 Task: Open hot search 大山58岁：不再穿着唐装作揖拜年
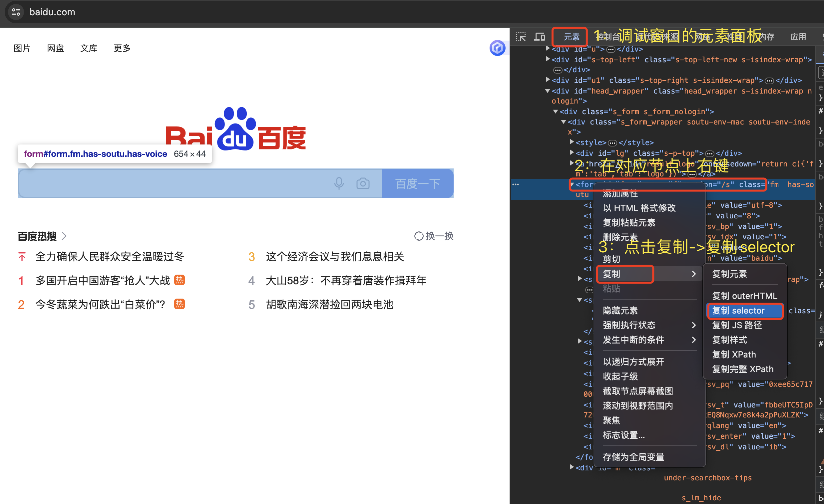click(x=346, y=280)
